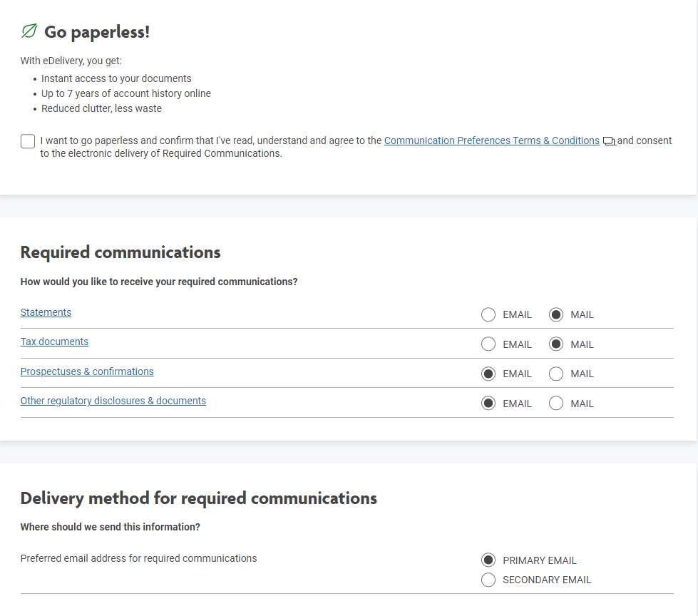Screen dimensions: 698x616
Task: Select MAIL for Statements
Action: pyautogui.click(x=556, y=314)
